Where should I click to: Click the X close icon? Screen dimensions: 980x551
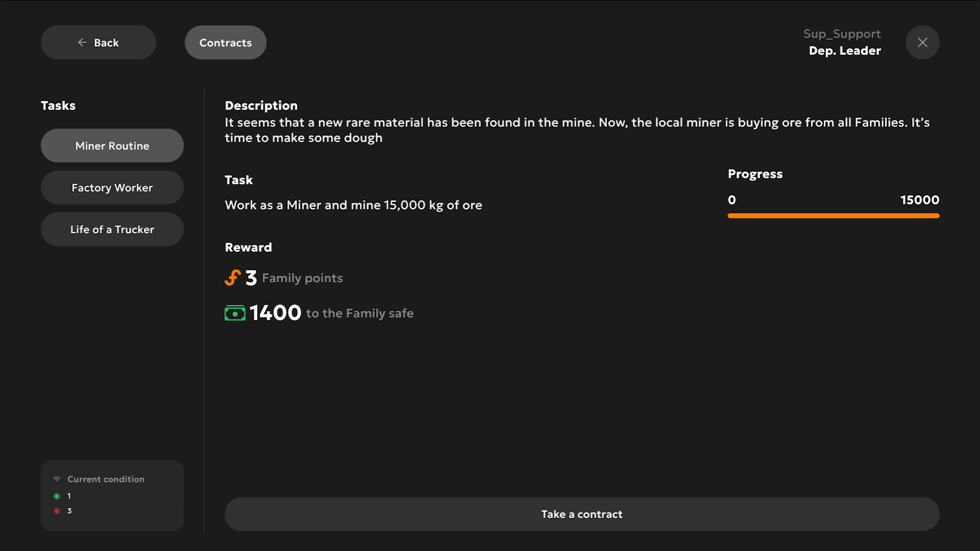click(922, 42)
